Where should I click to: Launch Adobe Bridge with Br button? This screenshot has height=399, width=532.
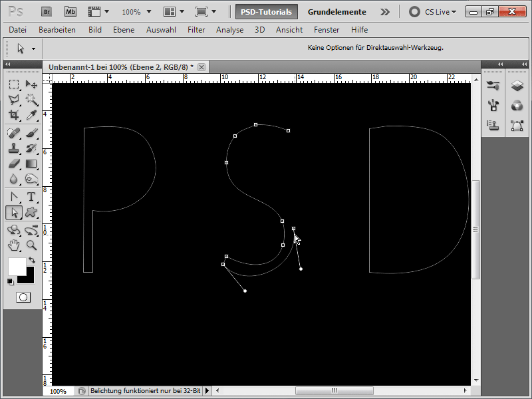pos(47,12)
